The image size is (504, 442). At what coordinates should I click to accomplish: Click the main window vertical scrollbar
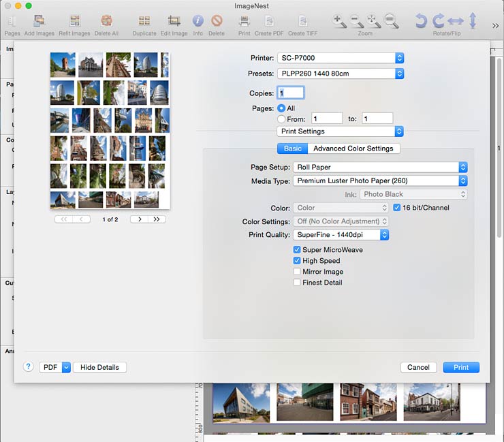[x=499, y=148]
